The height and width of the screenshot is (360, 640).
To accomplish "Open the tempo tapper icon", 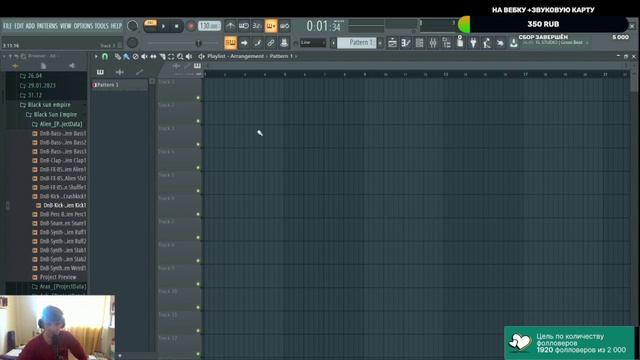I will pyautogui.click(x=487, y=42).
